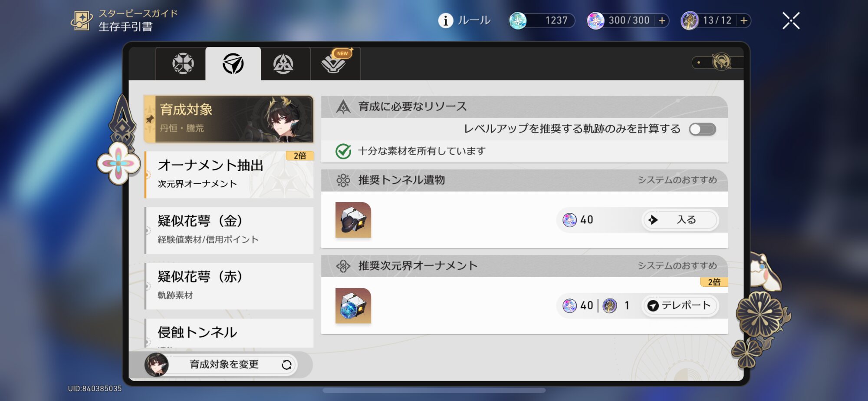Switch to the triangle-emblem third tab
The width and height of the screenshot is (868, 401).
283,64
